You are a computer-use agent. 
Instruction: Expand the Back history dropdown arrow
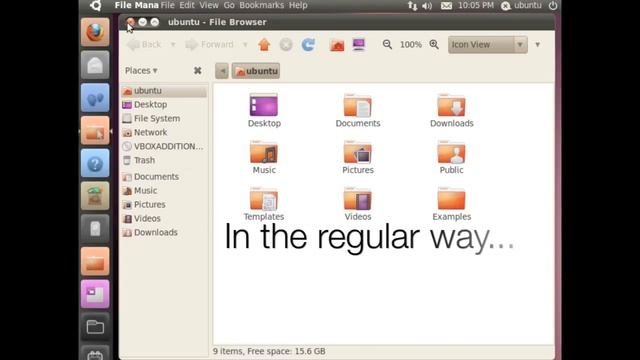coord(173,44)
